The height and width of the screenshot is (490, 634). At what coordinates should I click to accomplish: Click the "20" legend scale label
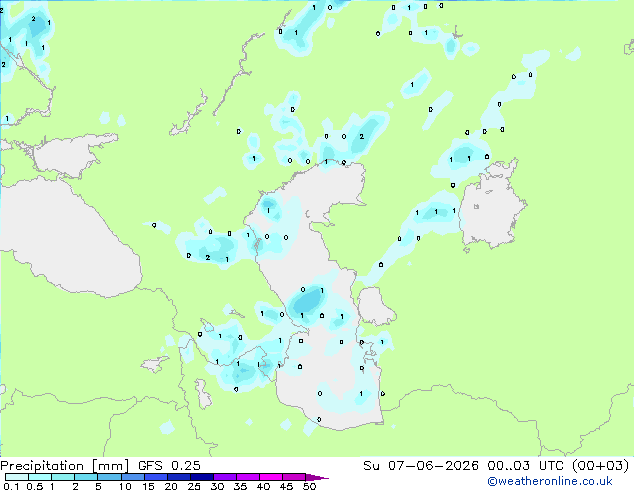point(171,486)
